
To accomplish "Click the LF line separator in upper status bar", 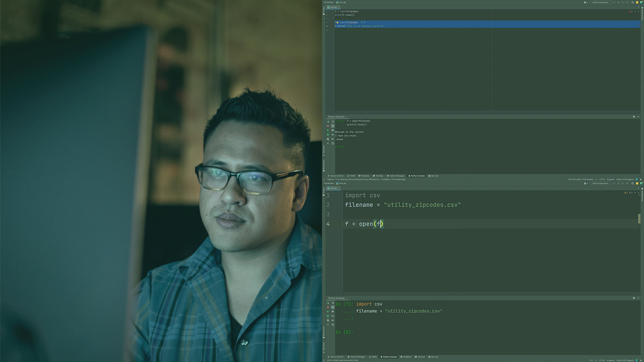I will pos(596,179).
